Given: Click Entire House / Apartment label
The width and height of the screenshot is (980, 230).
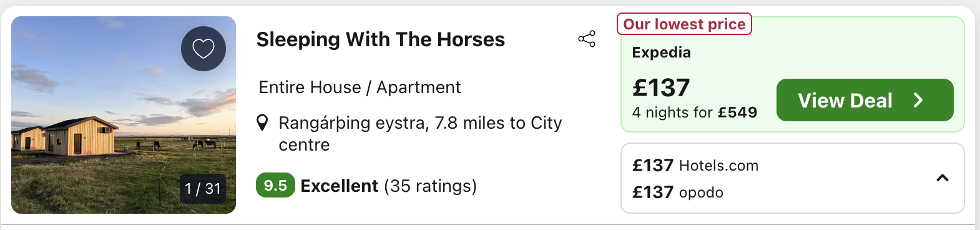Looking at the screenshot, I should tap(360, 87).
